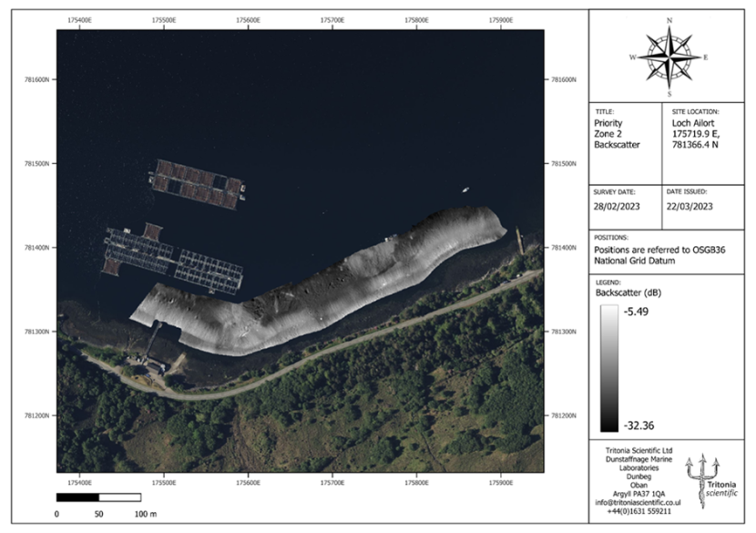
Task: Click the issued date '22/03/2023'
Action: coord(690,207)
